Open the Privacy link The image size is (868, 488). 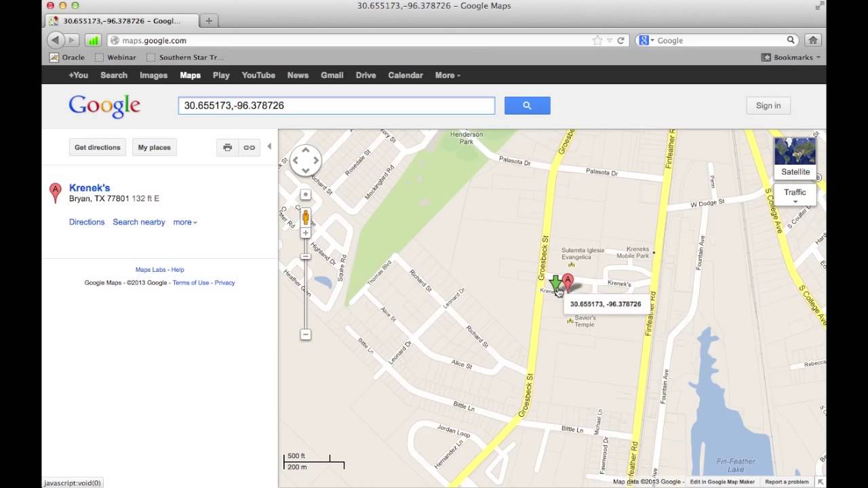pos(224,283)
